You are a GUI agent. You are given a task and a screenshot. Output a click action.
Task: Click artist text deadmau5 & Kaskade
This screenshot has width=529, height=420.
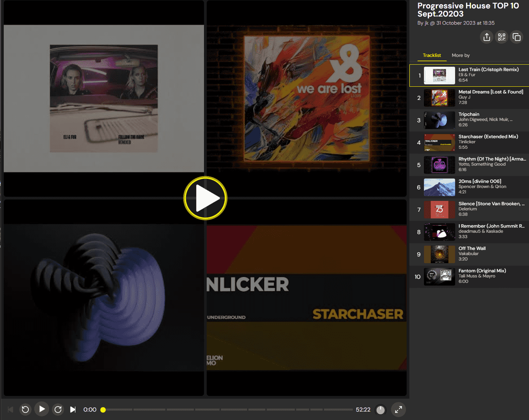481,231
